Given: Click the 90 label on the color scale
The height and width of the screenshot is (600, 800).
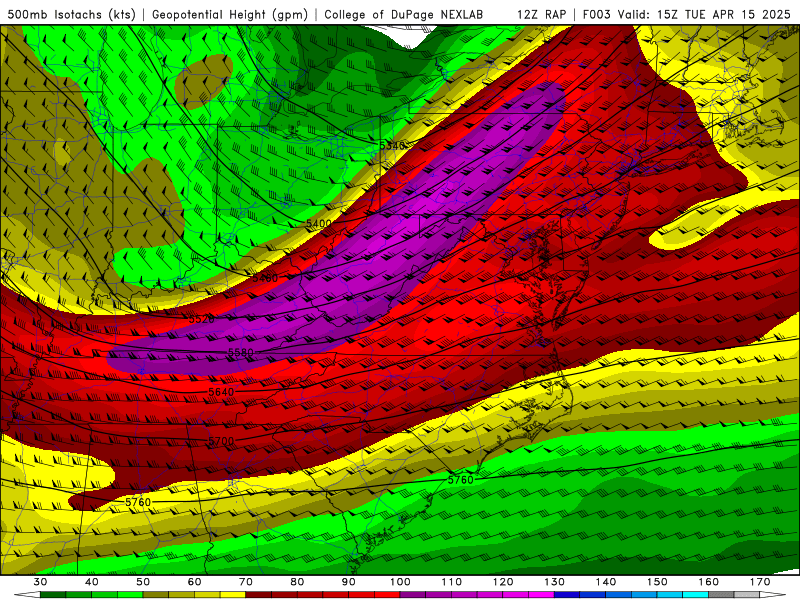Looking at the screenshot, I should 348,582.
